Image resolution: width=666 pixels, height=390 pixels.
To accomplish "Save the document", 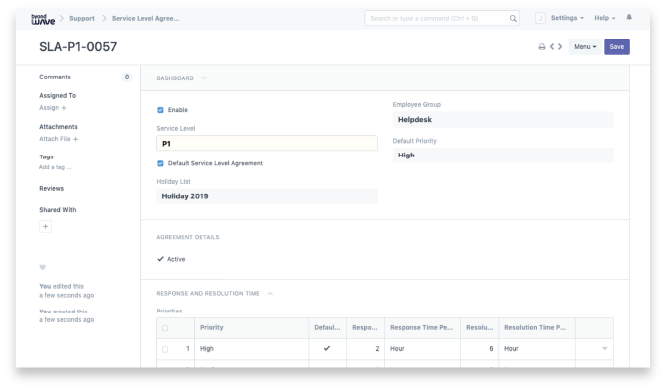I will coord(617,47).
